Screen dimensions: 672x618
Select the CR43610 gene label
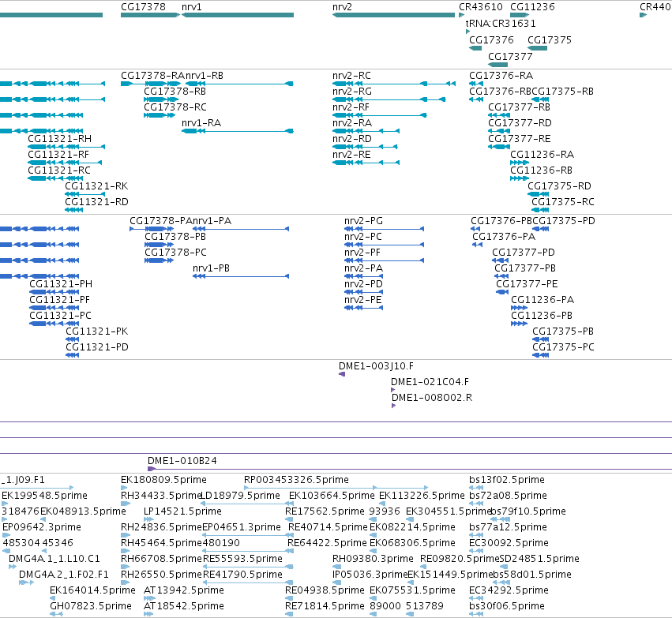pos(481,7)
